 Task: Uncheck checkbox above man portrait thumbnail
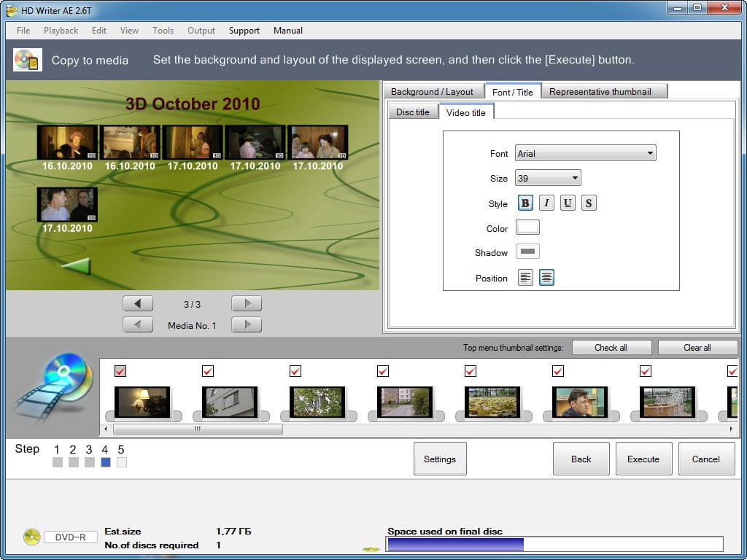[558, 371]
